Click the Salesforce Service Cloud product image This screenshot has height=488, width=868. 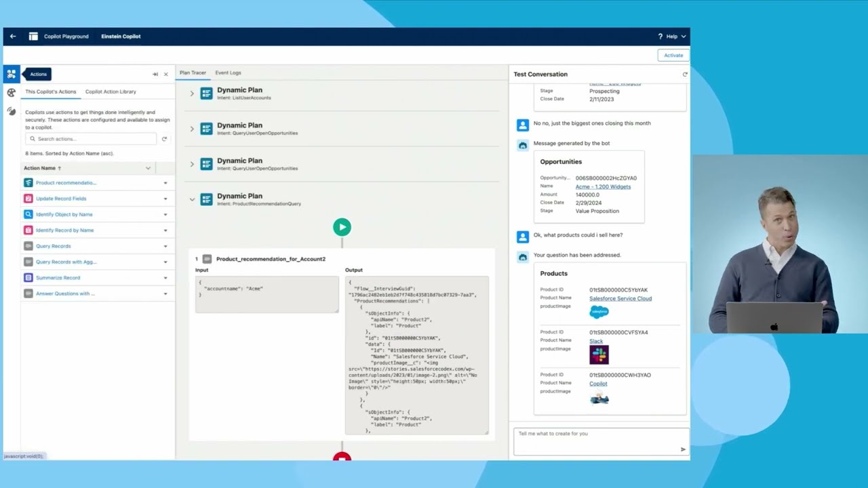(599, 312)
